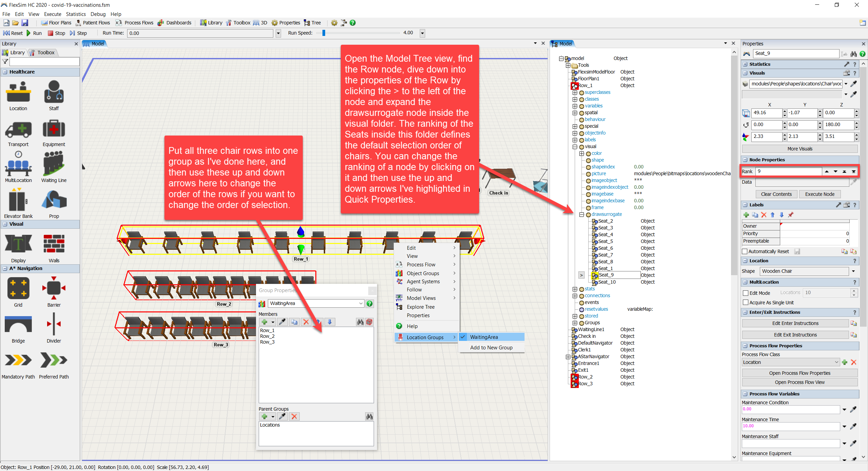Move rank up with the up arrow
Viewport: 868px width, 471px height.
point(827,171)
